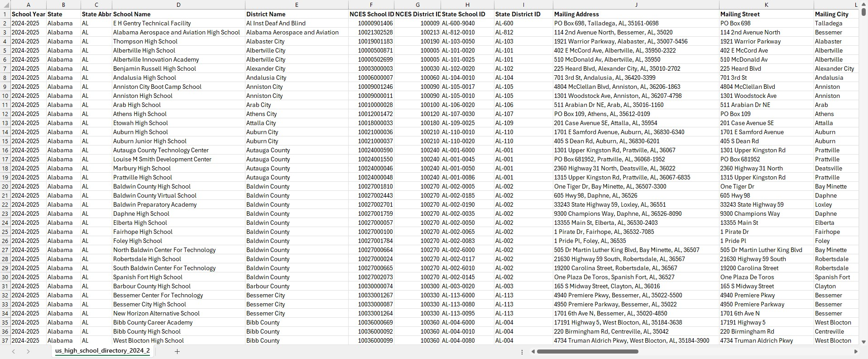Select the Auburn High School cell
868x359 pixels.
point(178,132)
